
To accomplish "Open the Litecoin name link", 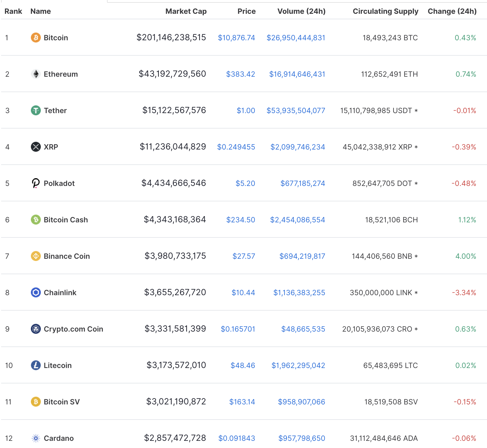I will tap(58, 366).
